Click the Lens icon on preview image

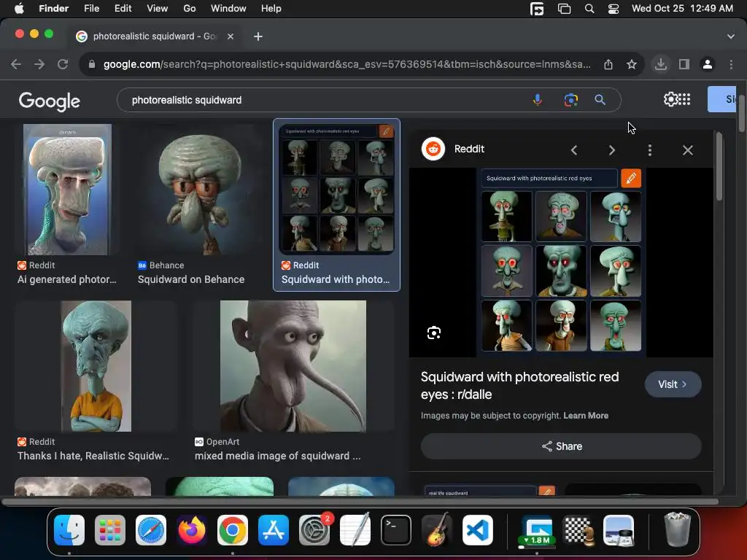(433, 332)
